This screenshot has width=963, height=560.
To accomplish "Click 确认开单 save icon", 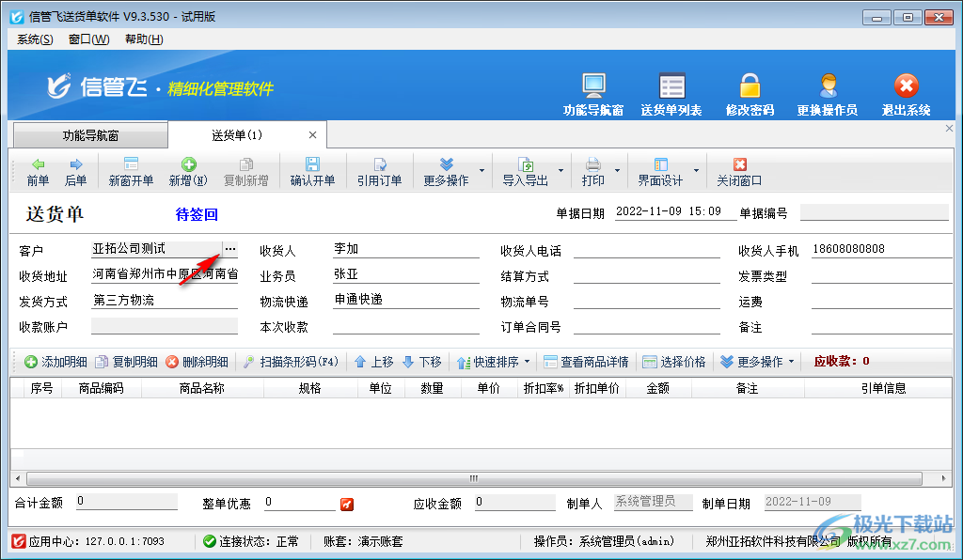I will point(312,172).
